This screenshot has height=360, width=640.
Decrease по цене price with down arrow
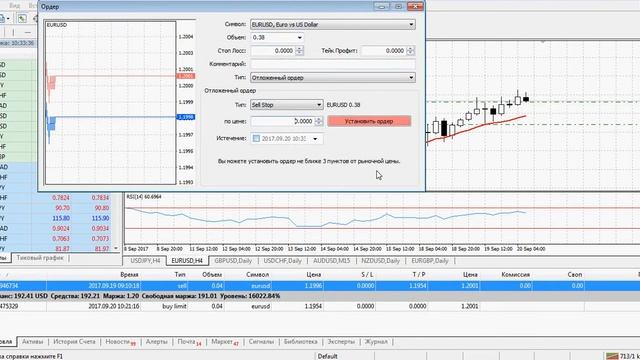pos(319,124)
